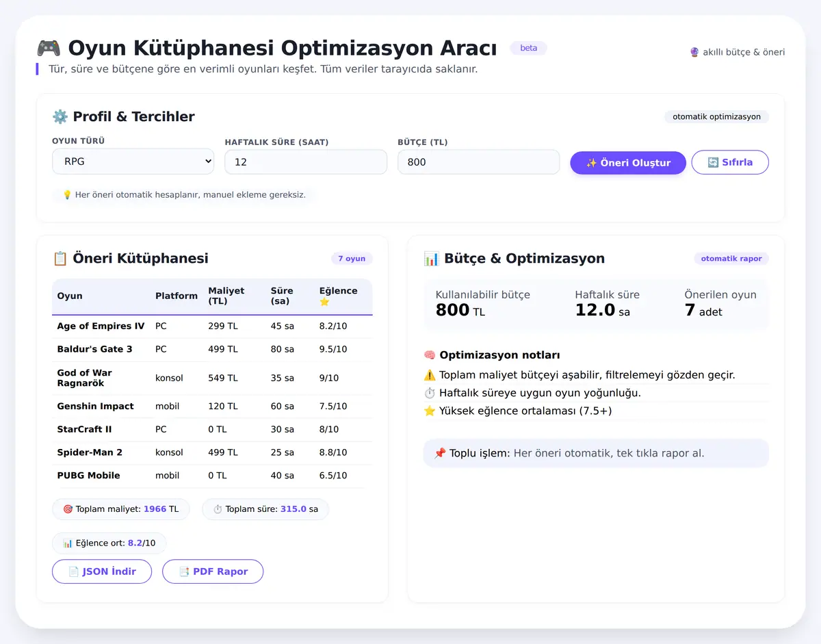Click the crystal ball icon beside akıllı bütçe

(694, 52)
